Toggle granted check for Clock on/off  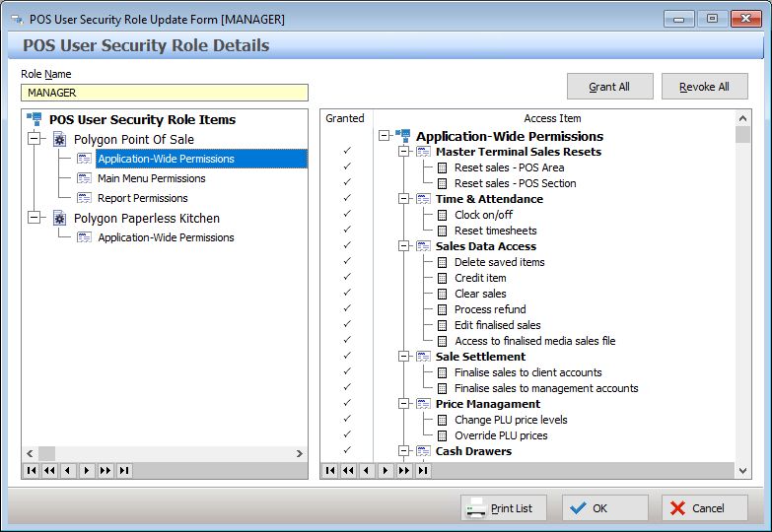[x=347, y=214]
